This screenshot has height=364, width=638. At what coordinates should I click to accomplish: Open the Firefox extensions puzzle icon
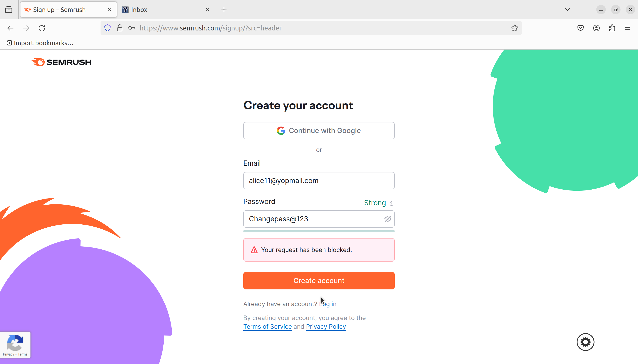pos(612,28)
